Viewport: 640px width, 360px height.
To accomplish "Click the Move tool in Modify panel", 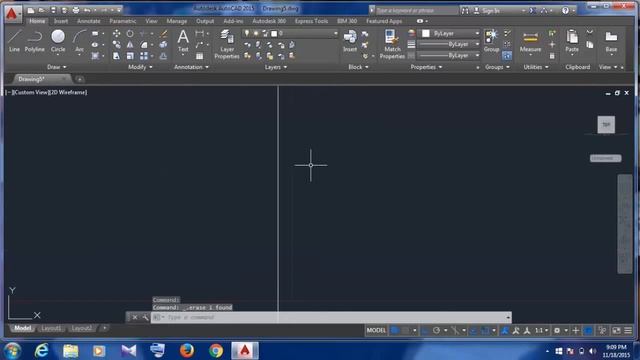I will pos(116,33).
